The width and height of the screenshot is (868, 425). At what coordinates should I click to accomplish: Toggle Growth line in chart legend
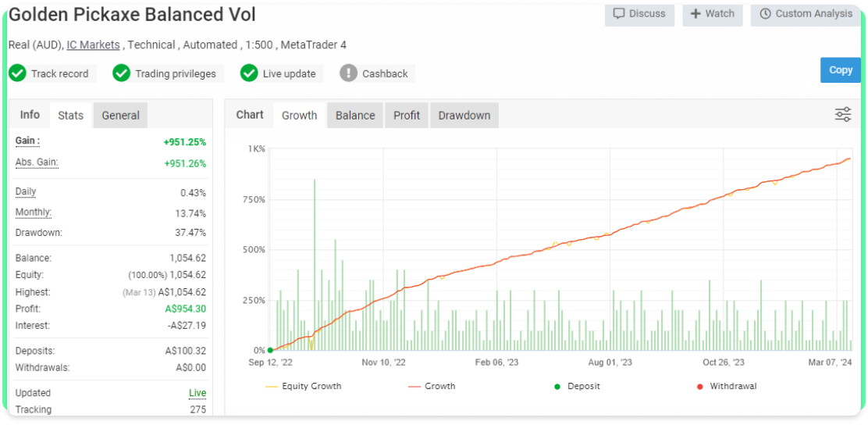432,386
